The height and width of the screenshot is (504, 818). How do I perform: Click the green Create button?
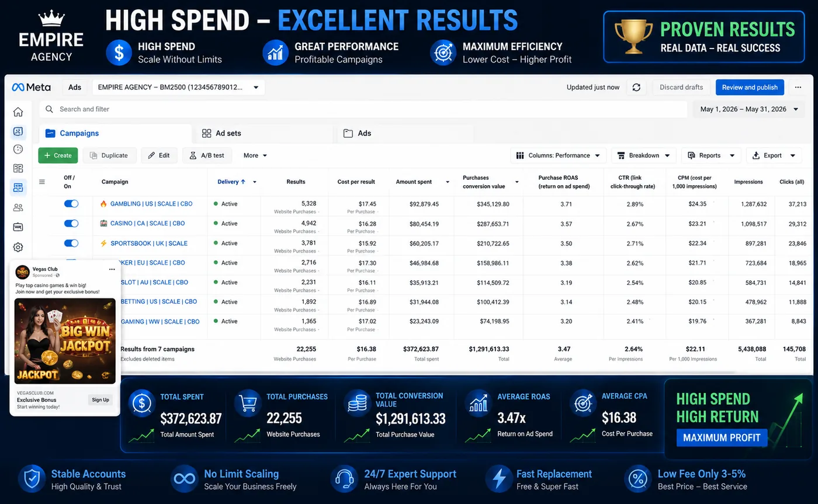click(58, 155)
